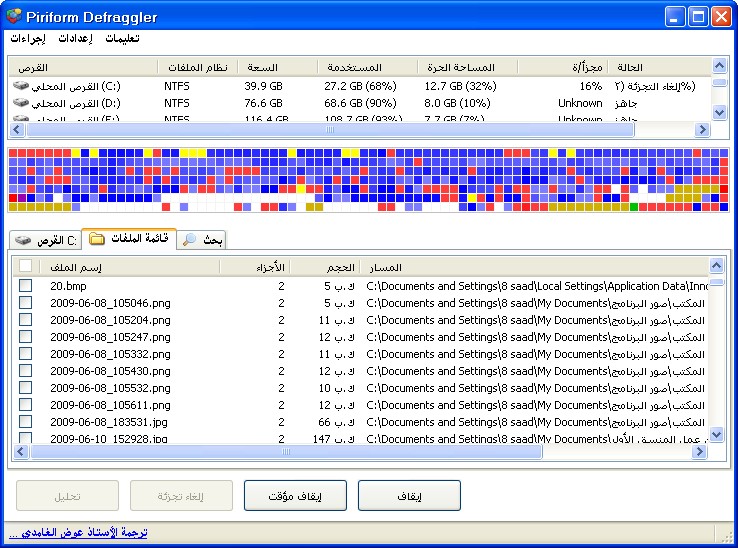Screen dimensions: 738x548
Task: Select the القرص المحلي (D:) drive row
Action: coord(359,103)
